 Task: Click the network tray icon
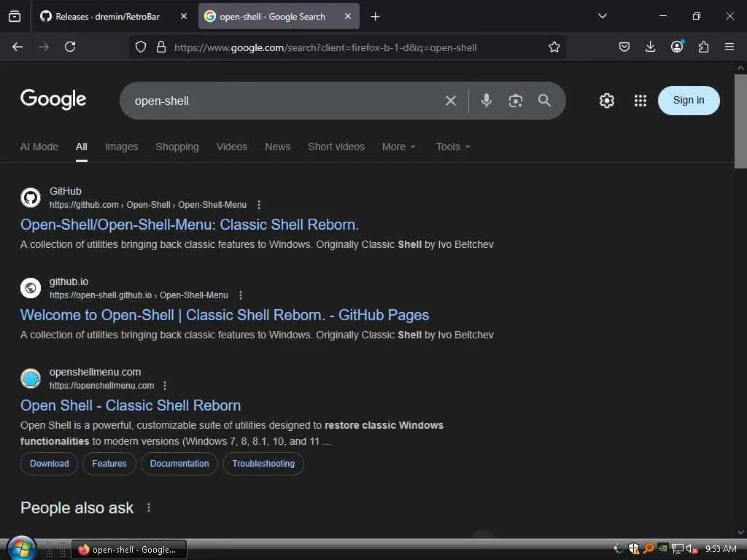(x=678, y=549)
